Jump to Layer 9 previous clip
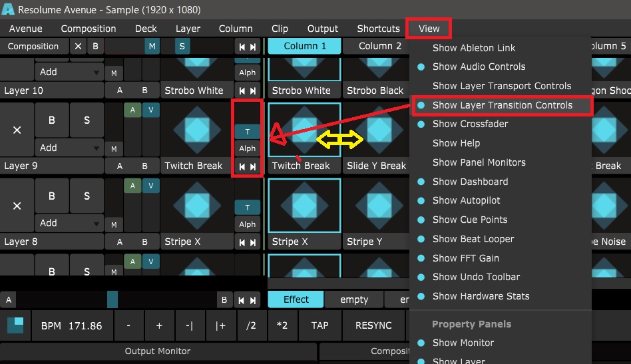Image resolution: width=631 pixels, height=364 pixels. click(242, 166)
